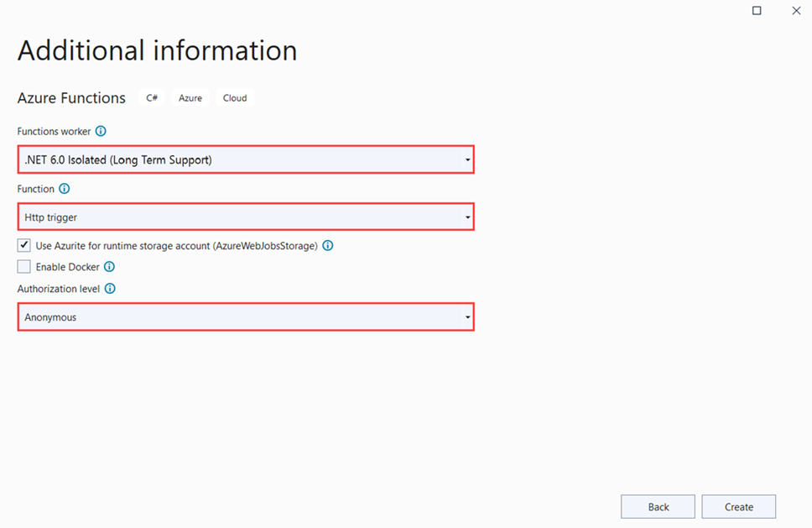The width and height of the screenshot is (812, 528).
Task: Click the Anonymous dropdown arrow
Action: [x=467, y=316]
